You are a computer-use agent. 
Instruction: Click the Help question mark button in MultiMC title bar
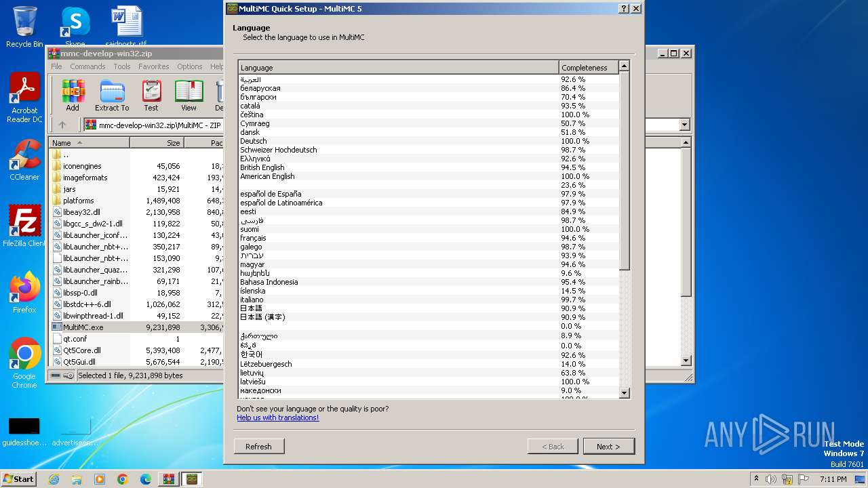(624, 9)
